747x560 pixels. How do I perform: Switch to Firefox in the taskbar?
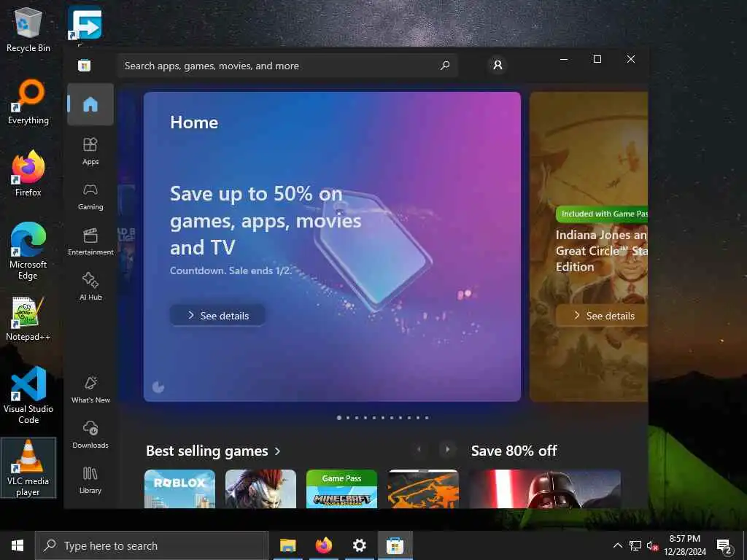(323, 545)
